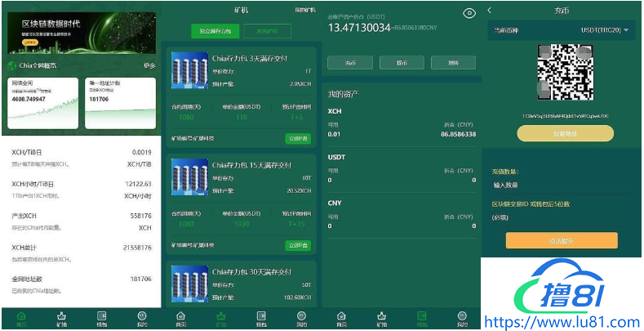The image size is (644, 331).
Task: Toggle the eye icon to hide total assets
Action: coord(469,13)
